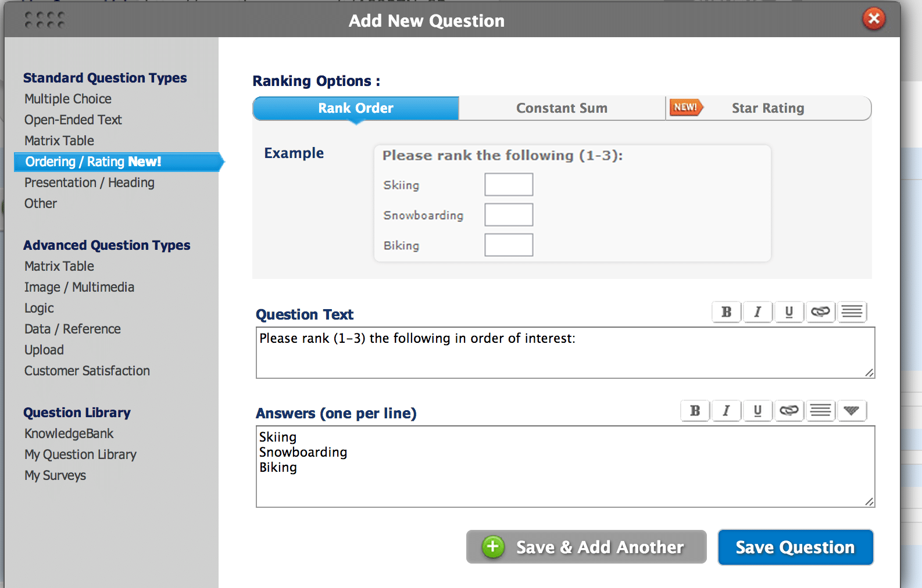This screenshot has height=588, width=922.
Task: Click text alignment icon in Question Text toolbar
Action: click(x=852, y=312)
